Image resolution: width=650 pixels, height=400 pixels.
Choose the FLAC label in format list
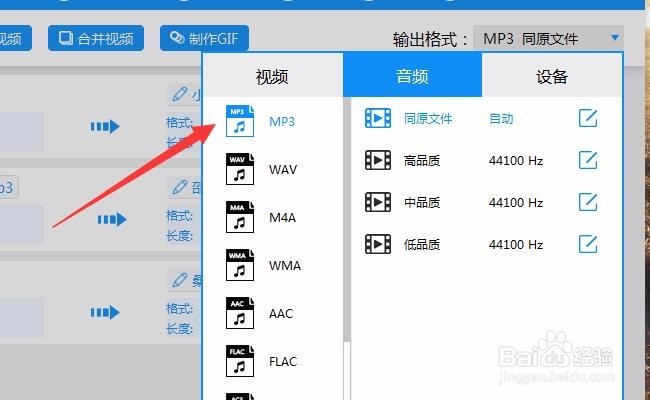283,362
